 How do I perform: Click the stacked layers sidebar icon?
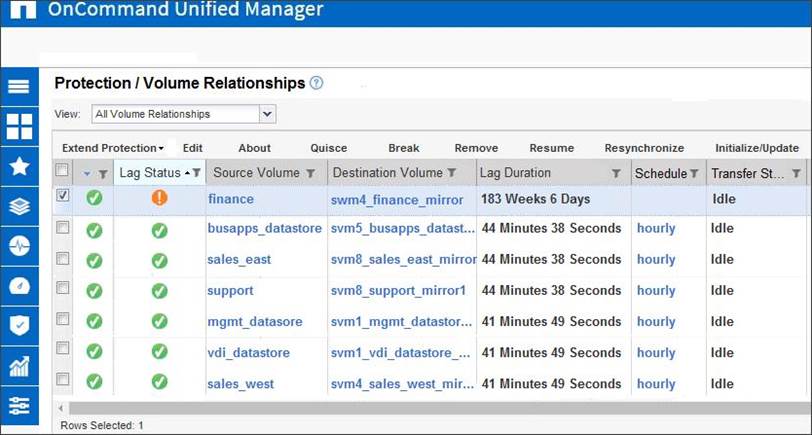pos(19,207)
